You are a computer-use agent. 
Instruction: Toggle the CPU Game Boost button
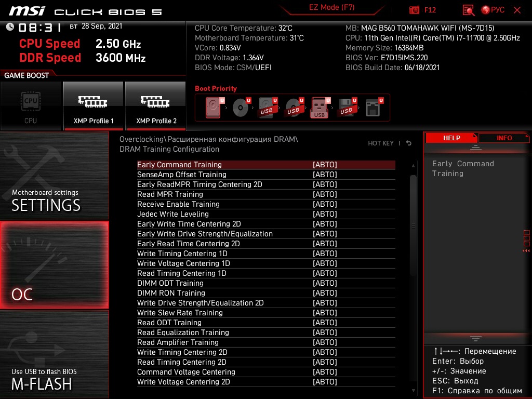pyautogui.click(x=31, y=106)
